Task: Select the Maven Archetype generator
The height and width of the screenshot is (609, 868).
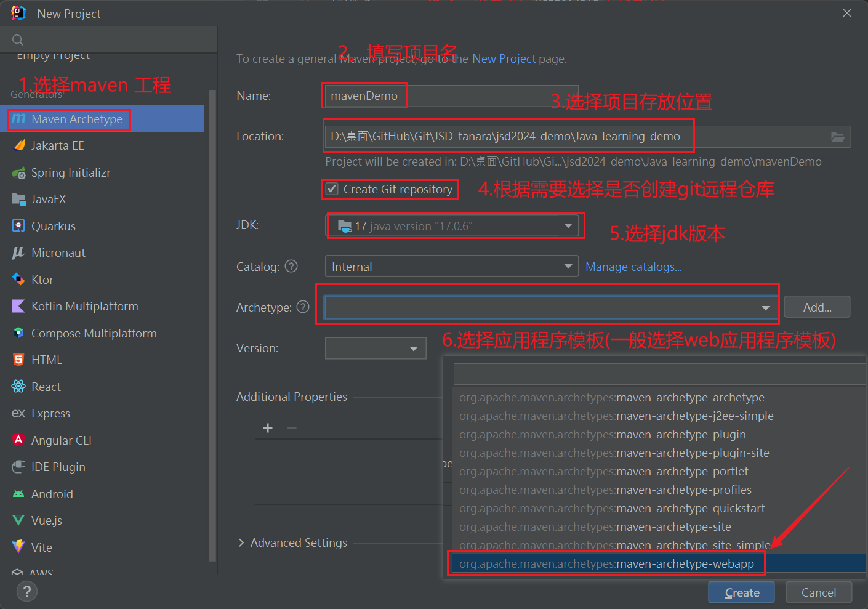Action: tap(102, 119)
